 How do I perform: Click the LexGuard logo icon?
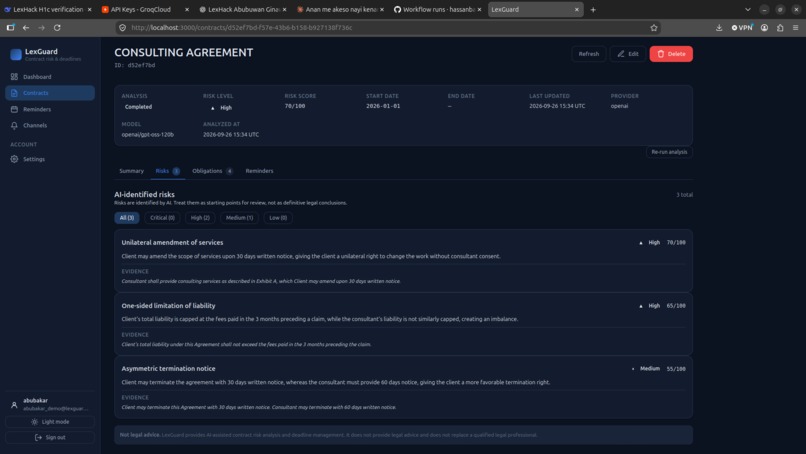pyautogui.click(x=16, y=54)
